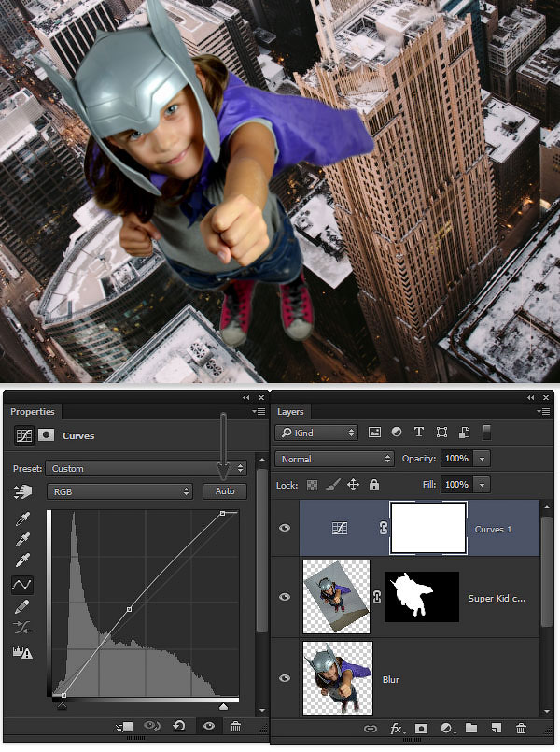Select the draw curve pencil tool
Image resolution: width=560 pixels, height=752 pixels.
click(x=22, y=606)
